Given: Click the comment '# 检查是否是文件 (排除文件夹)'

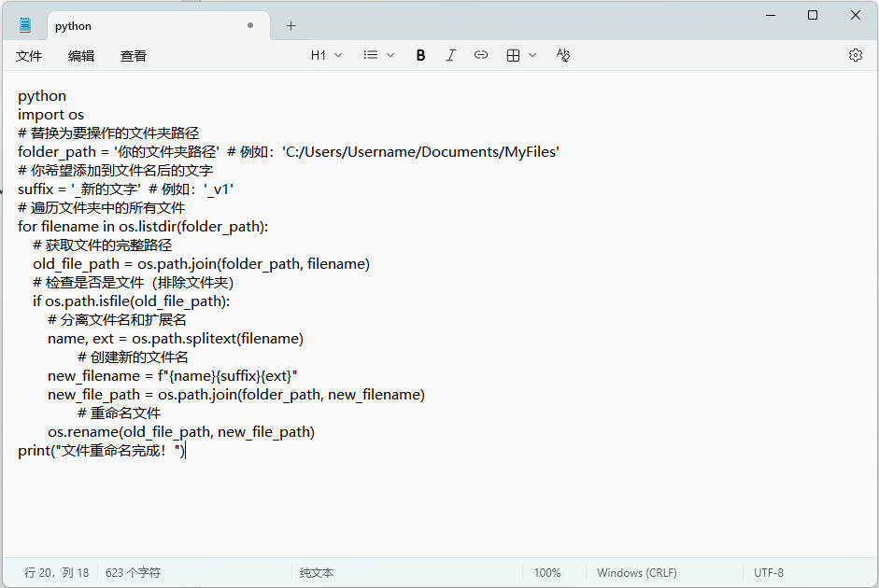Looking at the screenshot, I should tap(134, 283).
